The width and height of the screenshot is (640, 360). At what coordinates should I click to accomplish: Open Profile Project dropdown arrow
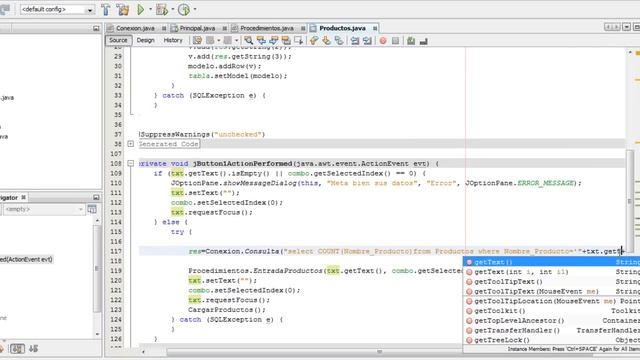195,9
